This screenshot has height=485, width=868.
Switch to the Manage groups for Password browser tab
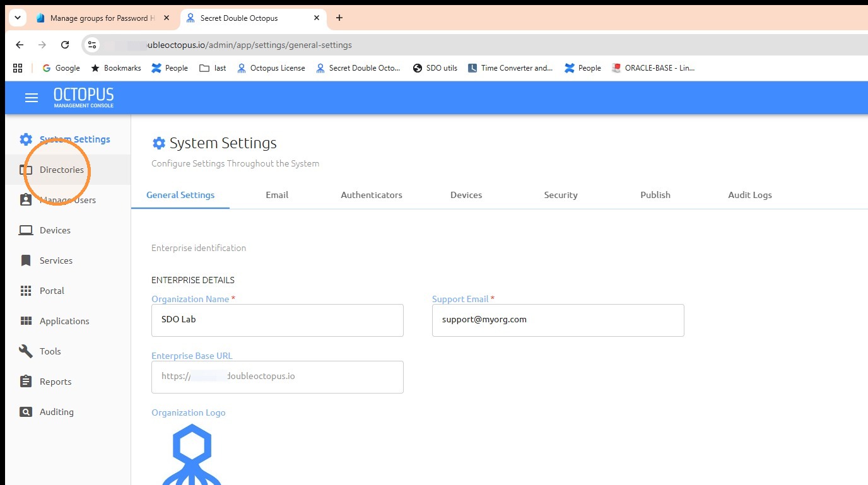(103, 18)
